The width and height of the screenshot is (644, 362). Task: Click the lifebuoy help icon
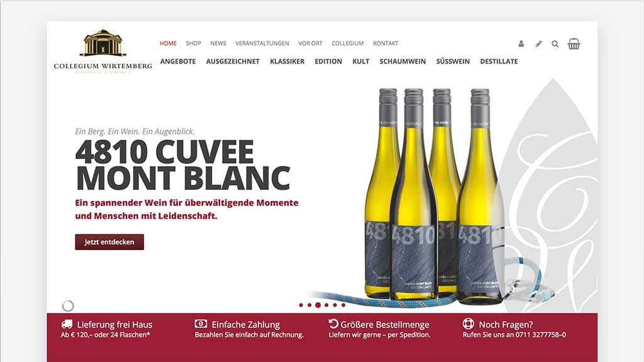click(x=468, y=324)
